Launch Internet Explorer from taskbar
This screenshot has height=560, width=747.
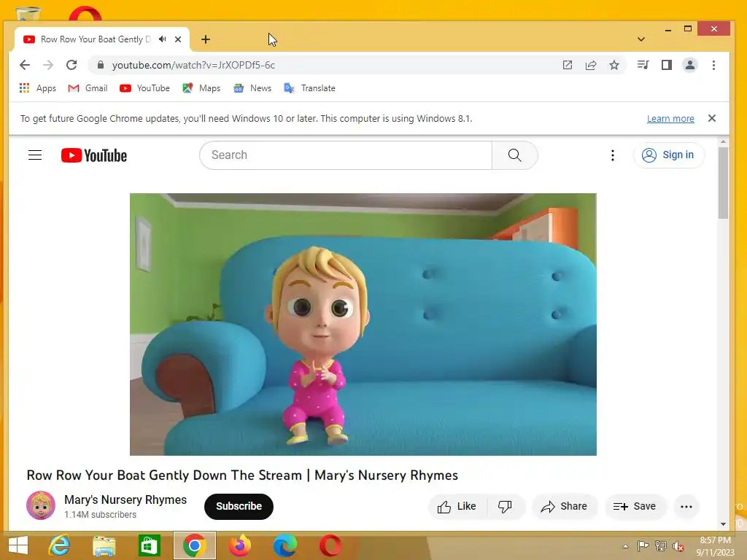[x=60, y=545]
